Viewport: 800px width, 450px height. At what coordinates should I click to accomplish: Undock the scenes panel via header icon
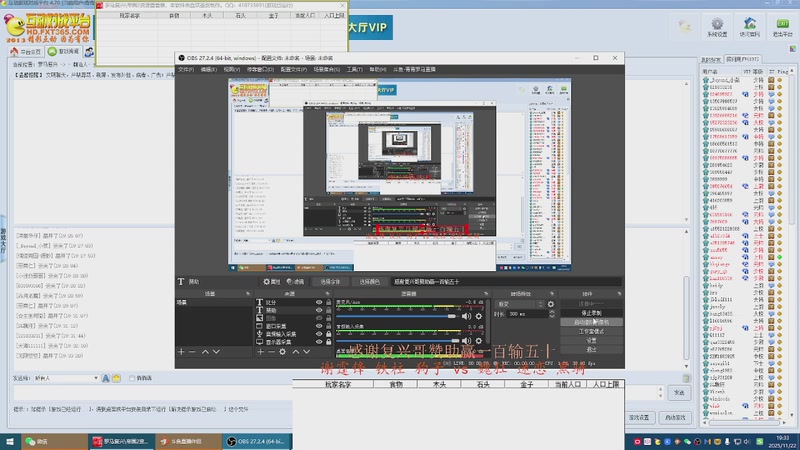[x=248, y=294]
